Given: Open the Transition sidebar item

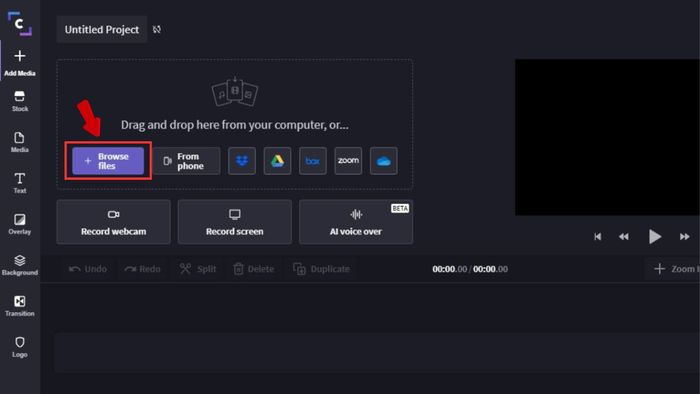Looking at the screenshot, I should pos(20,306).
